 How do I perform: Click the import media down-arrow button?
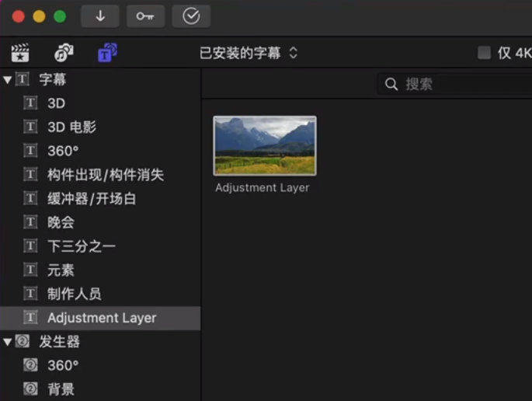tap(100, 16)
